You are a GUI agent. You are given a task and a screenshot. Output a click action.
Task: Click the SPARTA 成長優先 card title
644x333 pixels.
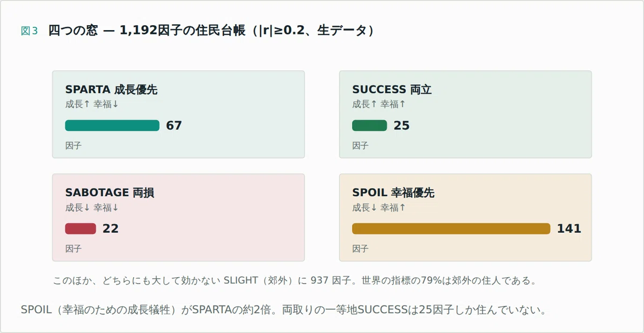coord(111,90)
